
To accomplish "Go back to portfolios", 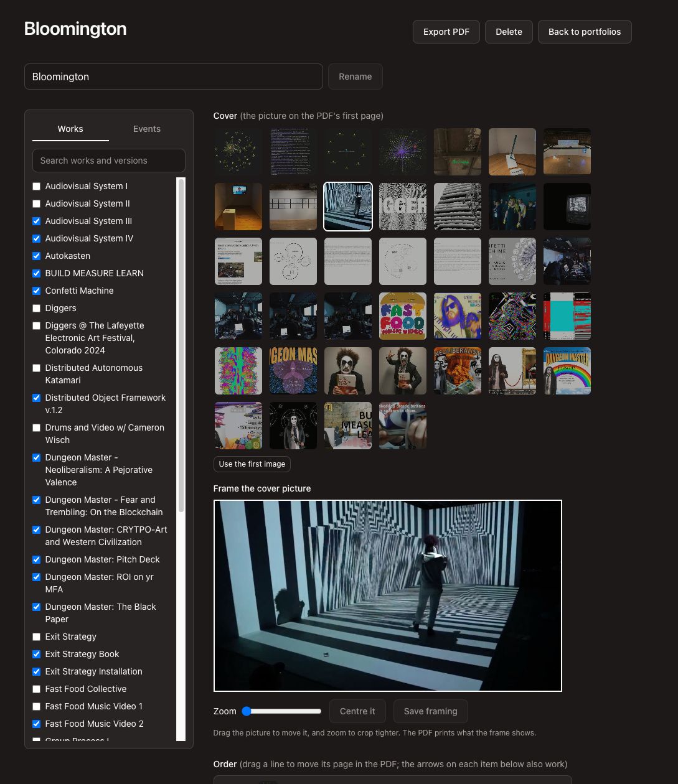I will (x=585, y=32).
